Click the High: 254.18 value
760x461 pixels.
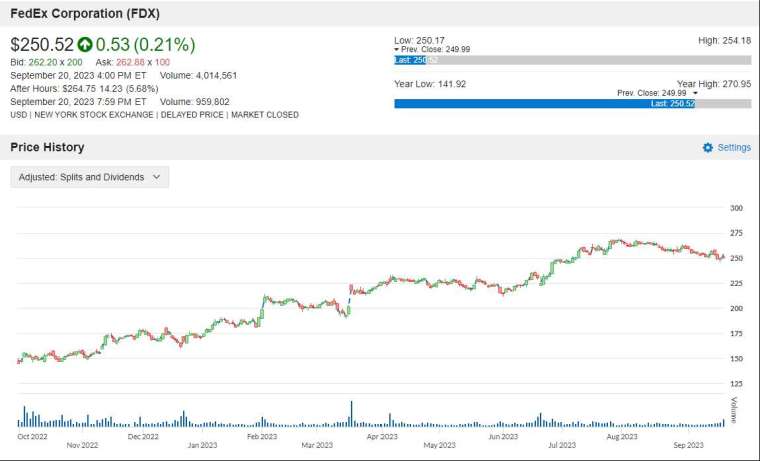pyautogui.click(x=725, y=41)
